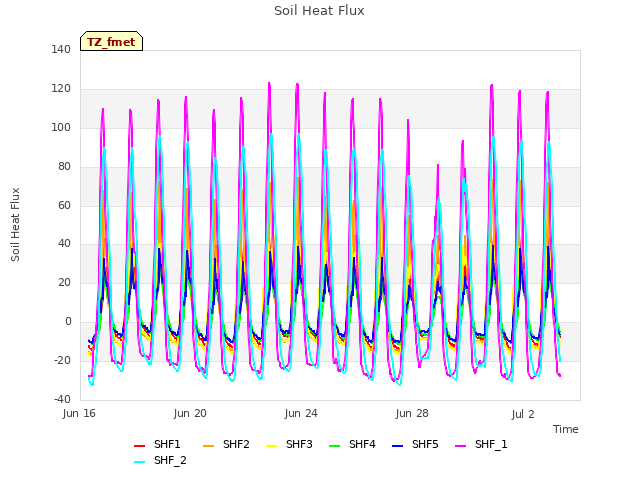The height and width of the screenshot is (480, 640).
Task: Click the SHF_1 legend entry
Action: pyautogui.click(x=481, y=444)
